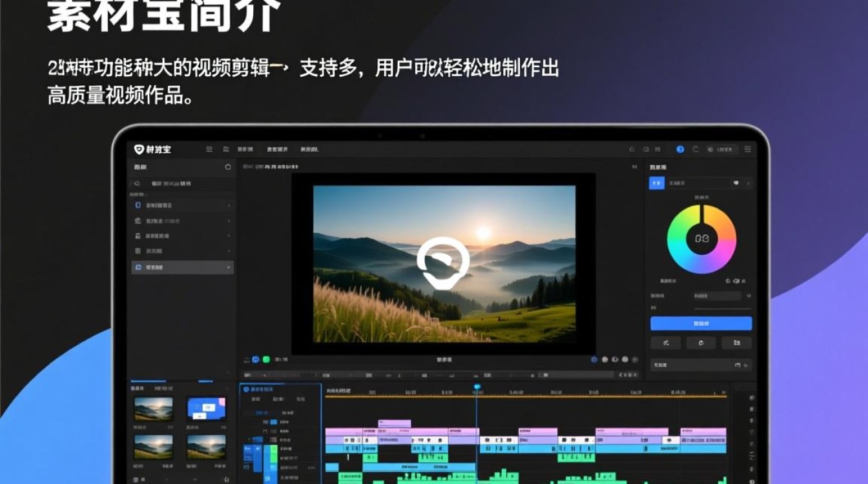Click the search row icon under the left panel header
Image resolution: width=868 pixels, height=484 pixels.
[137, 183]
